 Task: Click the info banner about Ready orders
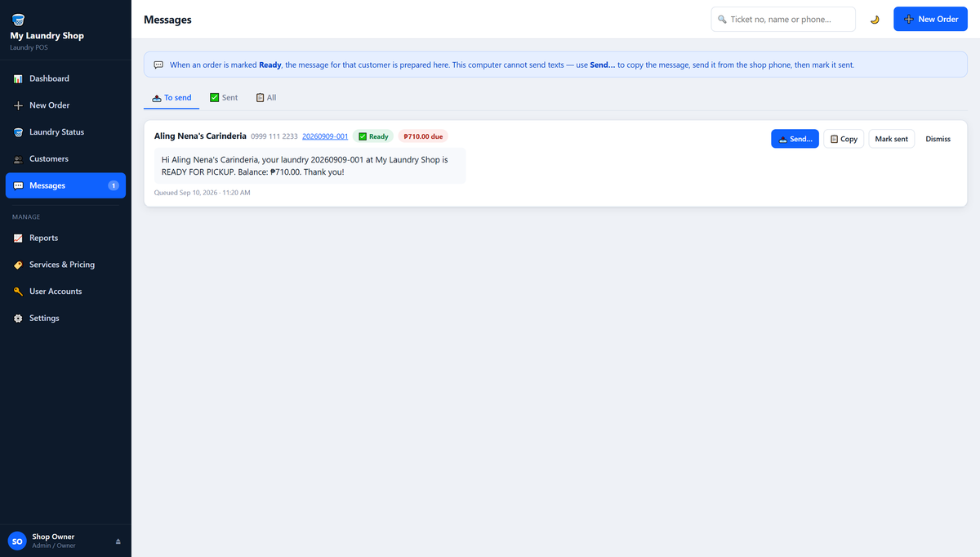(555, 65)
